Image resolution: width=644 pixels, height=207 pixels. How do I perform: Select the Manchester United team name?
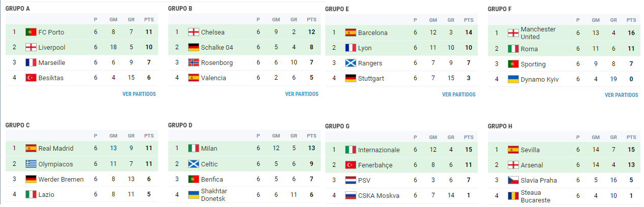(538, 33)
